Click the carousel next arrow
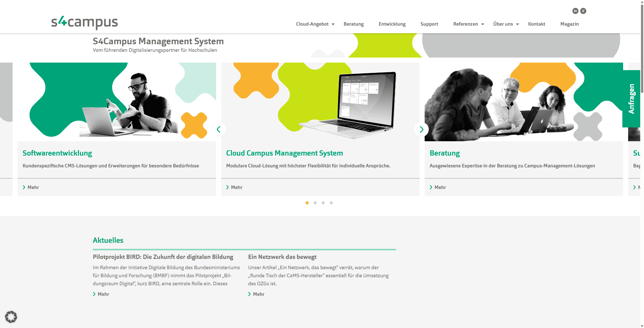 421,129
